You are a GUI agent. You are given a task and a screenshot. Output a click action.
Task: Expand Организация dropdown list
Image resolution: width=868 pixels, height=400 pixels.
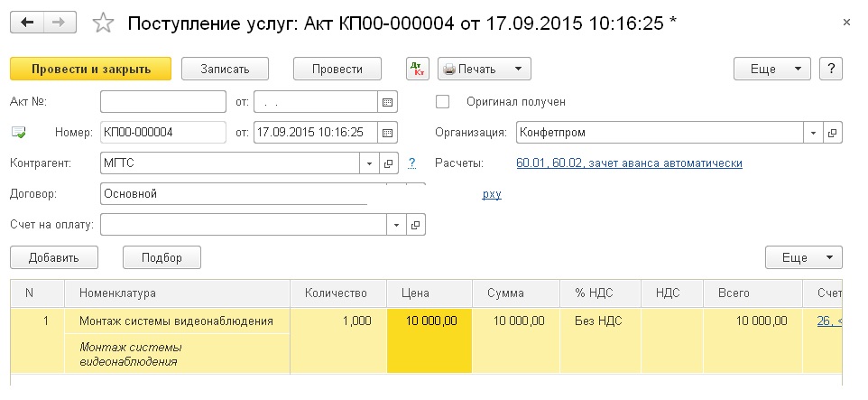tap(813, 133)
